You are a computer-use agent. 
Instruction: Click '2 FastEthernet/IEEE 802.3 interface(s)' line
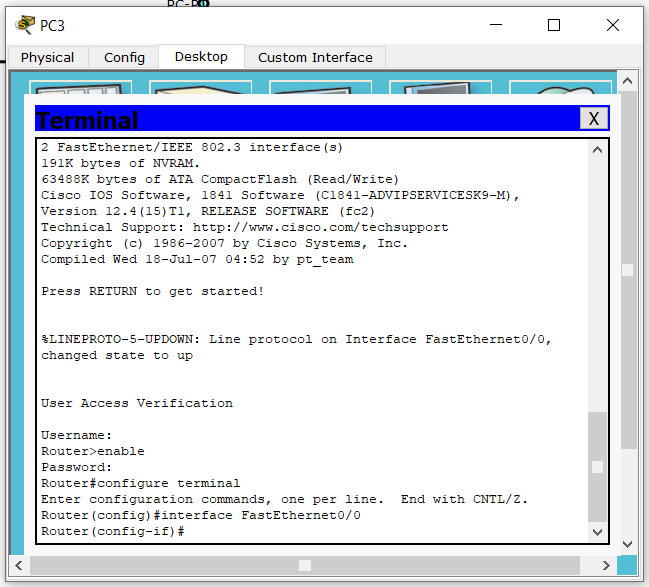192,147
